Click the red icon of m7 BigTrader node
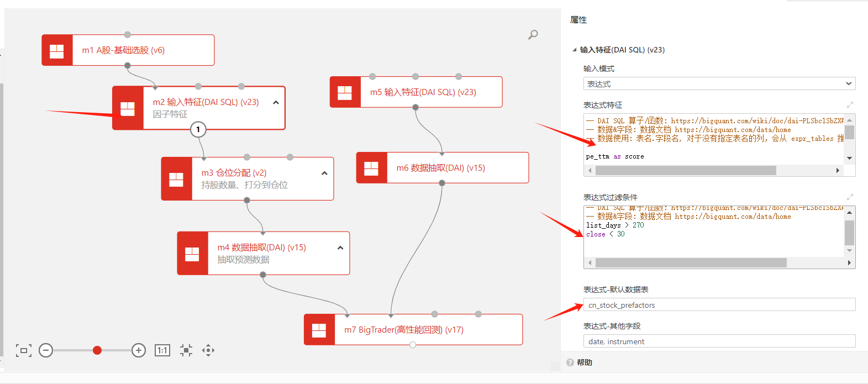This screenshot has width=868, height=384. point(319,330)
